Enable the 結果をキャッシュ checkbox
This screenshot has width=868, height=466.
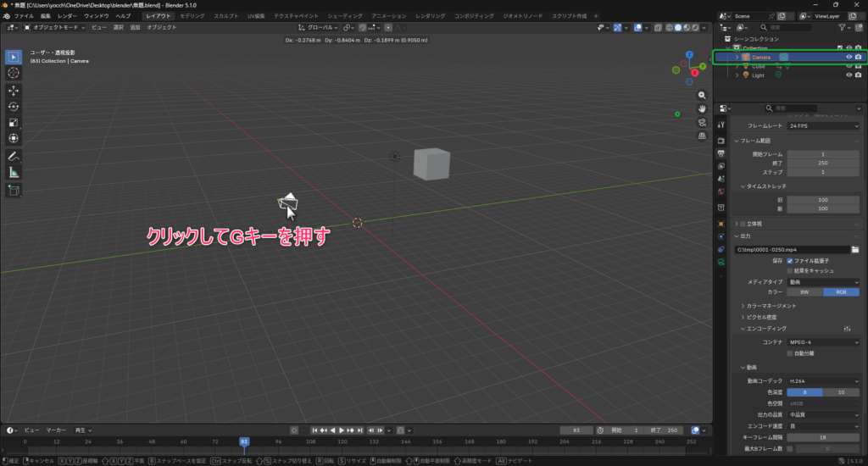[790, 271]
